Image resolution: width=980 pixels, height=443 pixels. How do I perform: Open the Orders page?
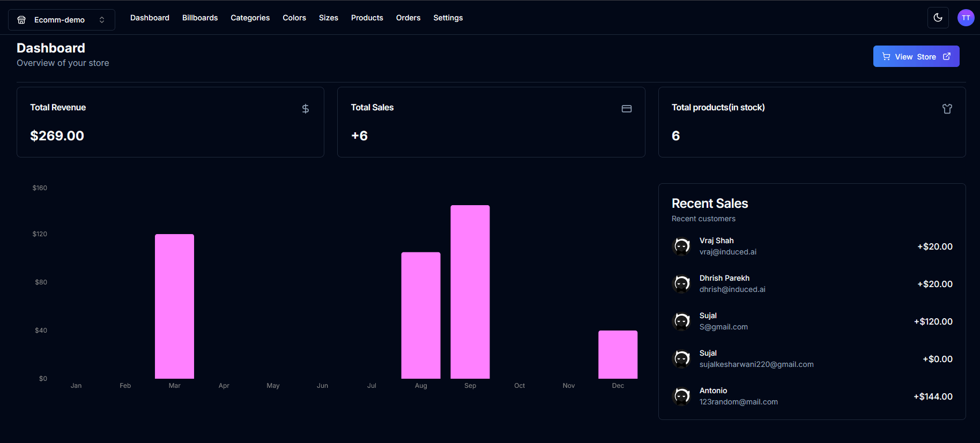point(408,18)
